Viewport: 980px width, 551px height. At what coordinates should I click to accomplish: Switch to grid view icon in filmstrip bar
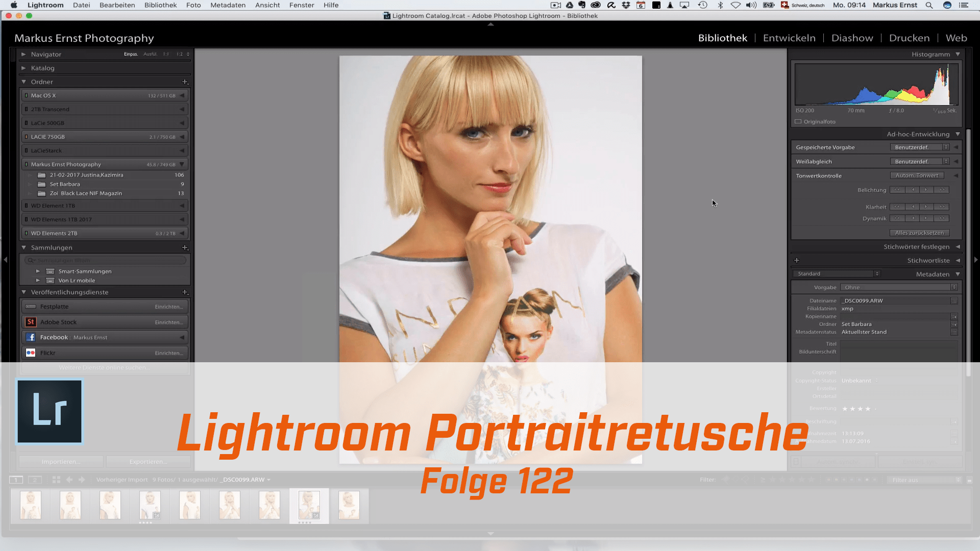click(x=56, y=480)
